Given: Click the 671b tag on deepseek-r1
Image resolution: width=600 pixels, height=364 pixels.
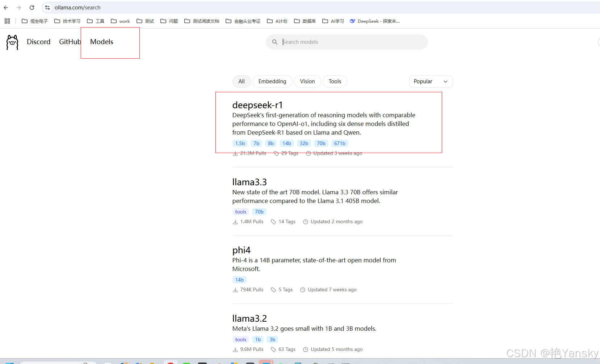Looking at the screenshot, I should coord(340,143).
